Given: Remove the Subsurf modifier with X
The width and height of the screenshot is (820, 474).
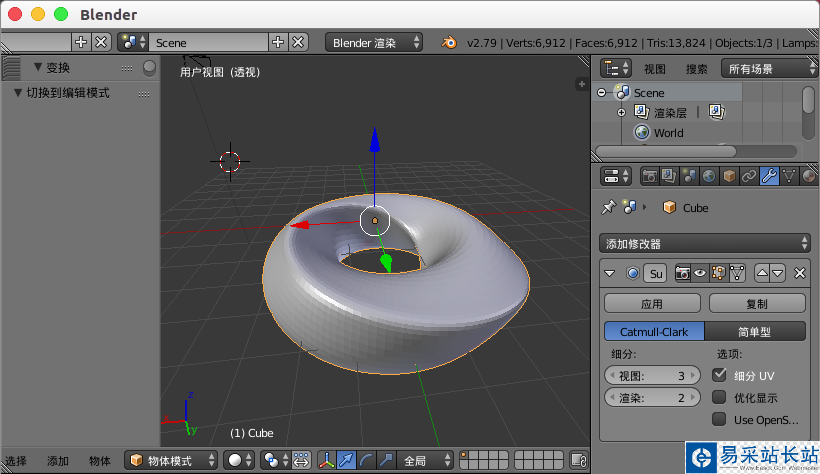Looking at the screenshot, I should click(800, 273).
